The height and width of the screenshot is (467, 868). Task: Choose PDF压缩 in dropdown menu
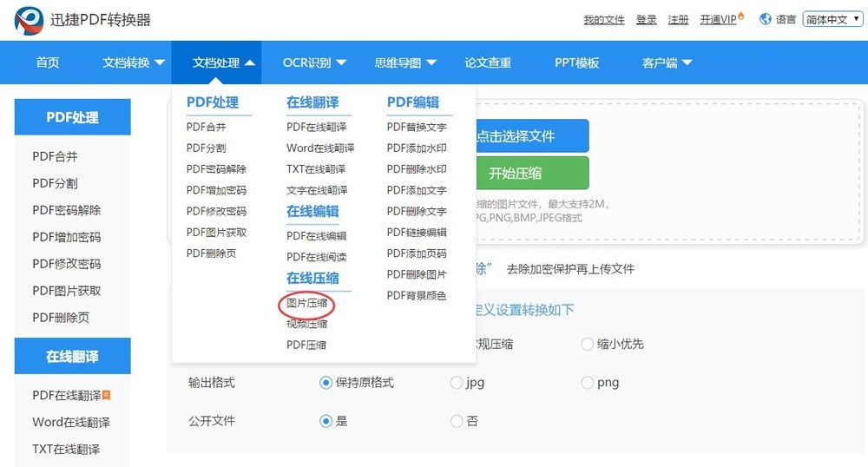306,345
